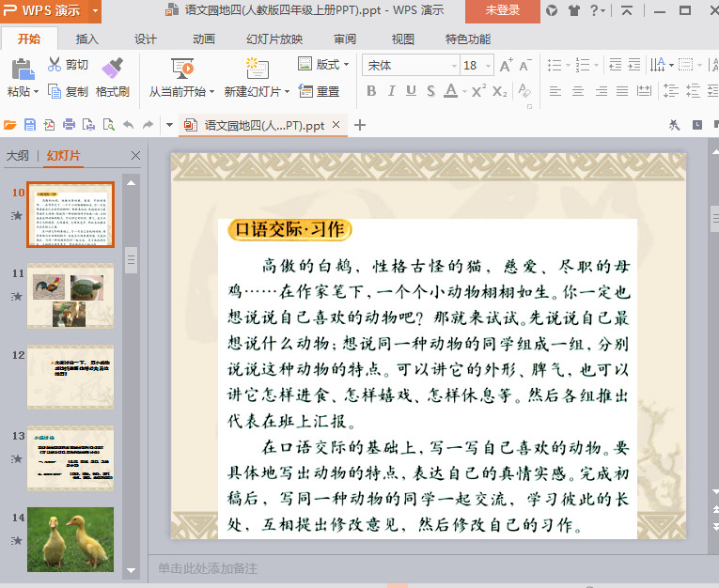
Task: Select slide 14 thumbnail with ducklings
Action: click(x=70, y=539)
